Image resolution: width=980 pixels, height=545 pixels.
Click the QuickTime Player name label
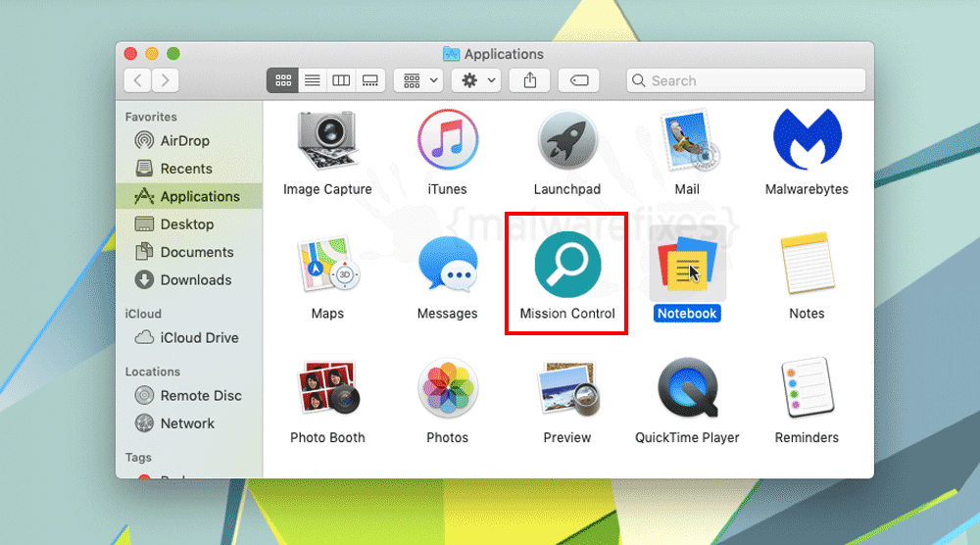point(688,437)
